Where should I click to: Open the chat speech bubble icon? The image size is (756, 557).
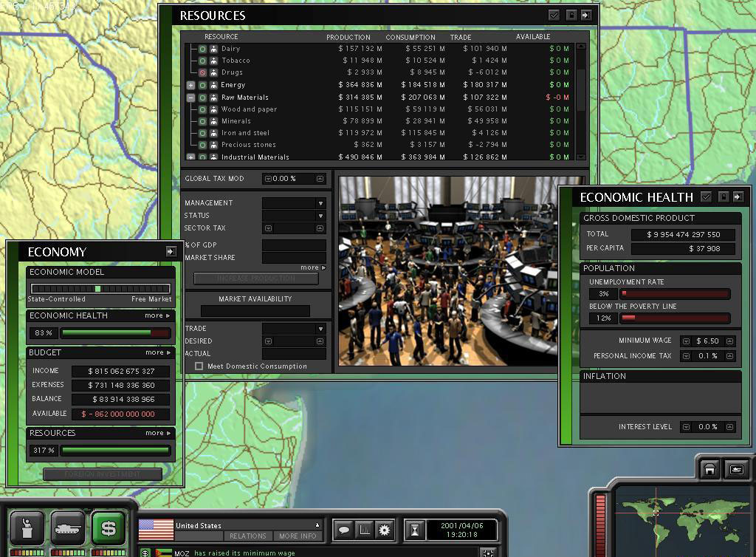pos(343,530)
